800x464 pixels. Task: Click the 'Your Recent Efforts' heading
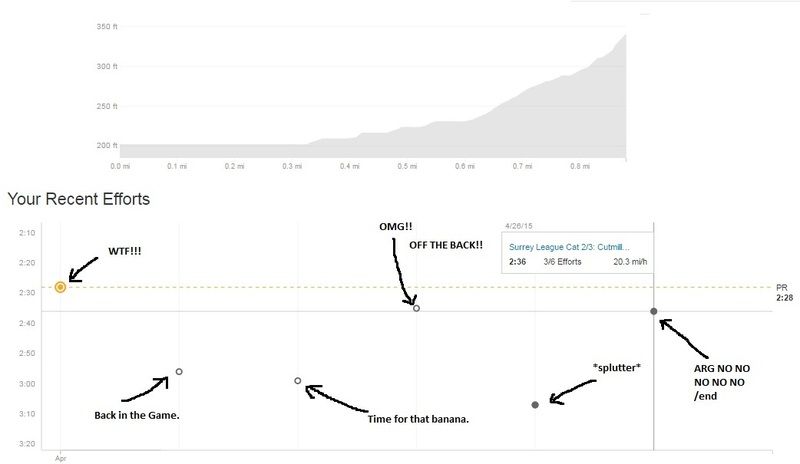pyautogui.click(x=79, y=199)
